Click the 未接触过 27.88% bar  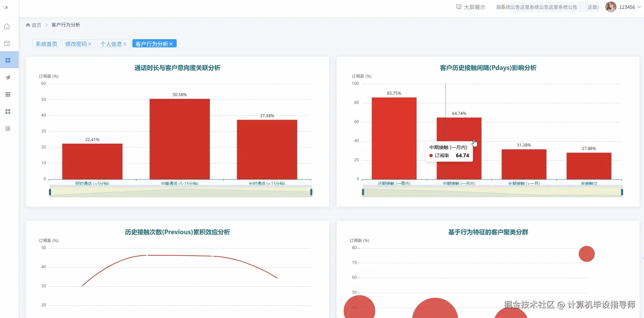(589, 166)
